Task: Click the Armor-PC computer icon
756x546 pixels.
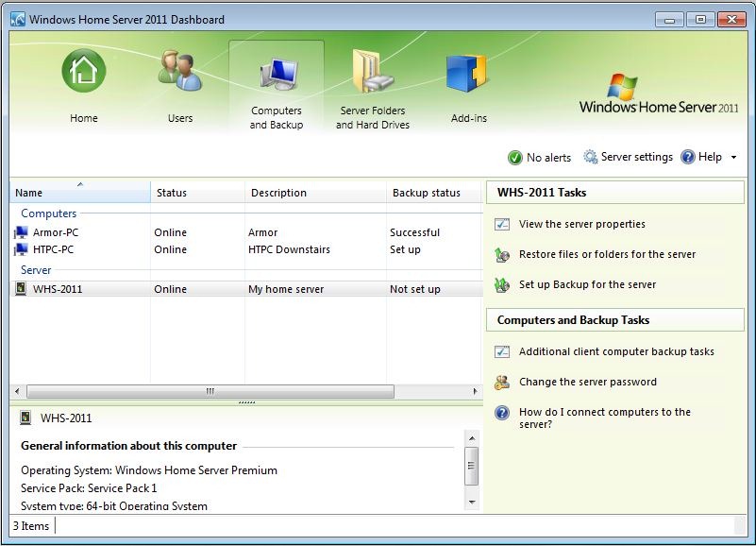Action: tap(21, 232)
